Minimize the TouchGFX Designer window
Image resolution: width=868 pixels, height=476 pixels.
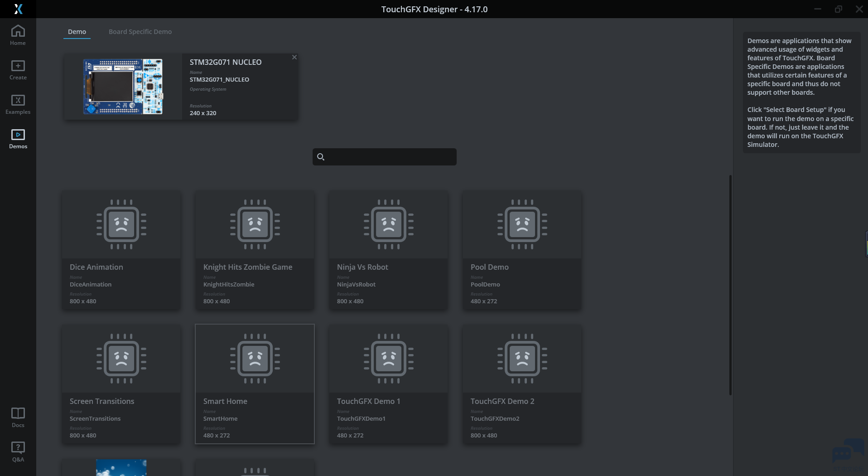(x=818, y=9)
